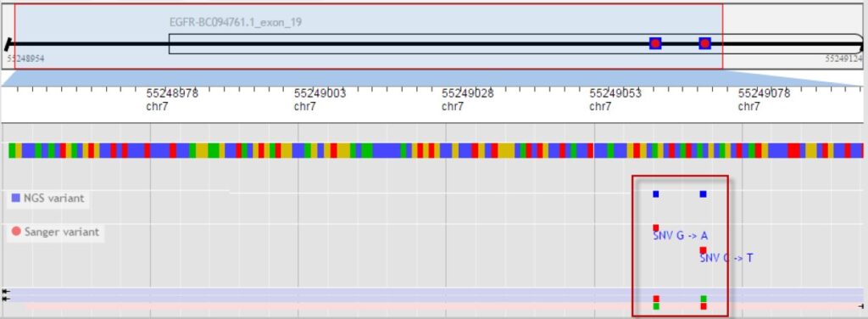Image resolution: width=868 pixels, height=319 pixels.
Task: Click the SNV G -> A label
Action: [x=681, y=237]
